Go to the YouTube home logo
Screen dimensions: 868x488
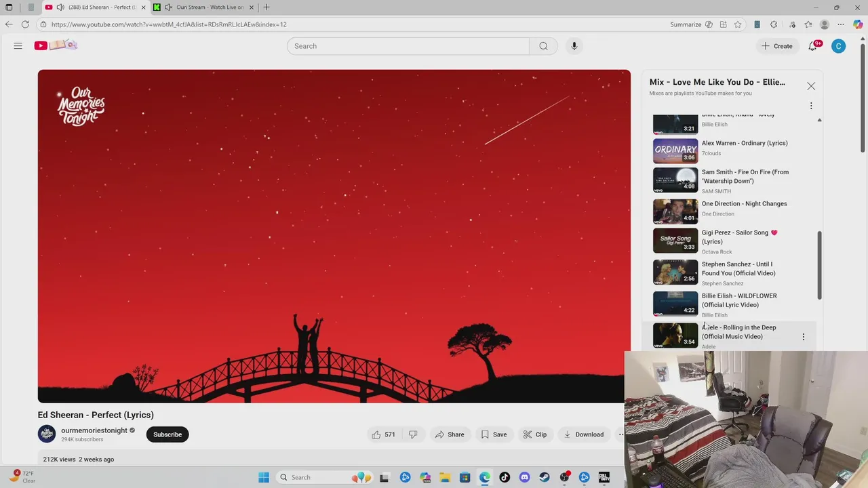(56, 45)
